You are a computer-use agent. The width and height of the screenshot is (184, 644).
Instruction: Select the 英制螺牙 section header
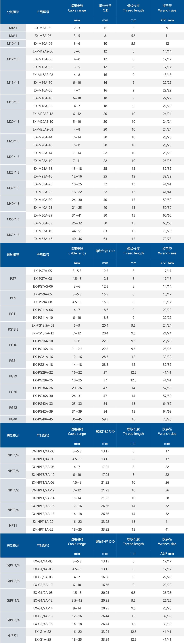tap(13, 545)
